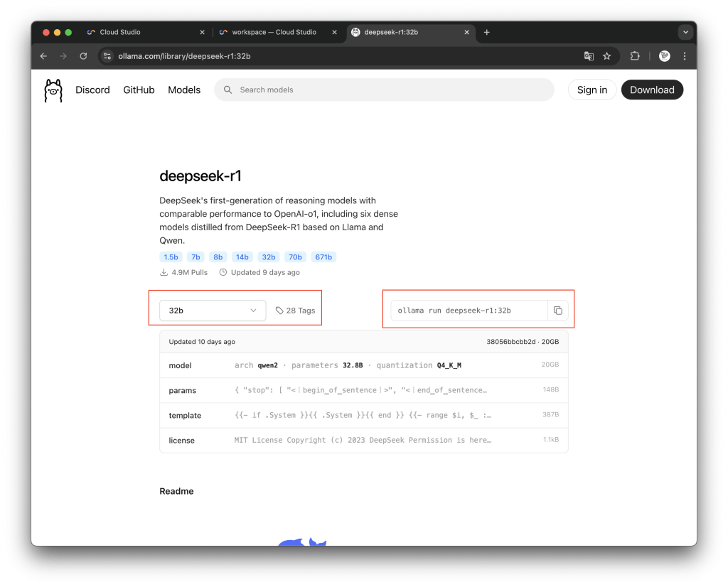The image size is (728, 587).
Task: Go forward in browser history
Action: pos(63,56)
